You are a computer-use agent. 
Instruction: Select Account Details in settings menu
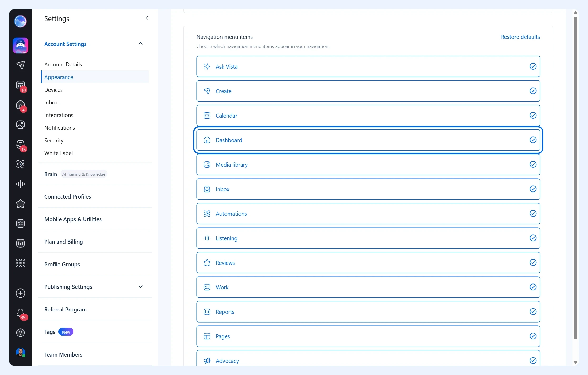pyautogui.click(x=63, y=64)
